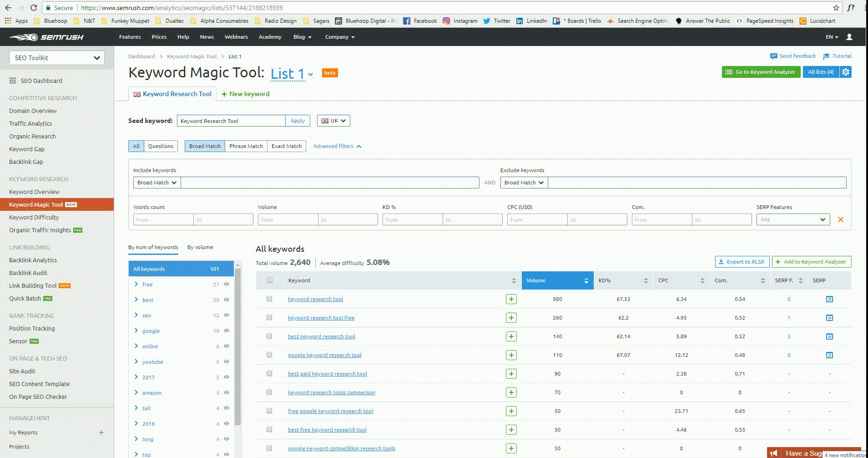
Task: Open the Facebook bookmark
Action: click(420, 20)
